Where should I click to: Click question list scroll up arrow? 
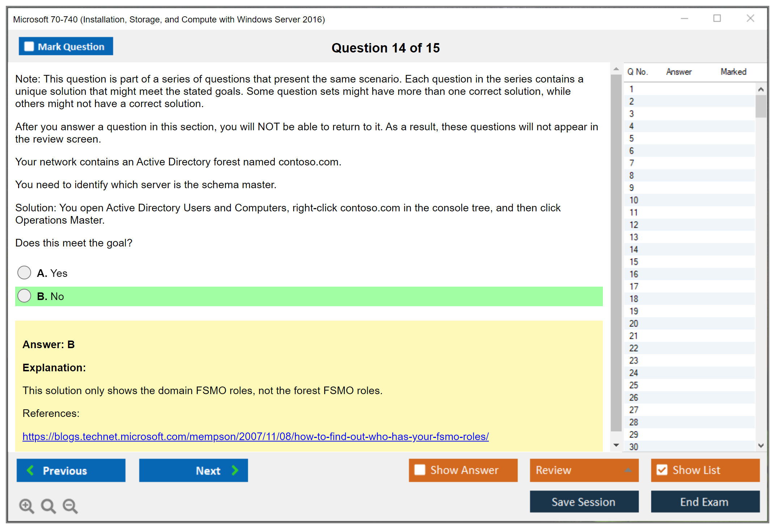click(761, 89)
